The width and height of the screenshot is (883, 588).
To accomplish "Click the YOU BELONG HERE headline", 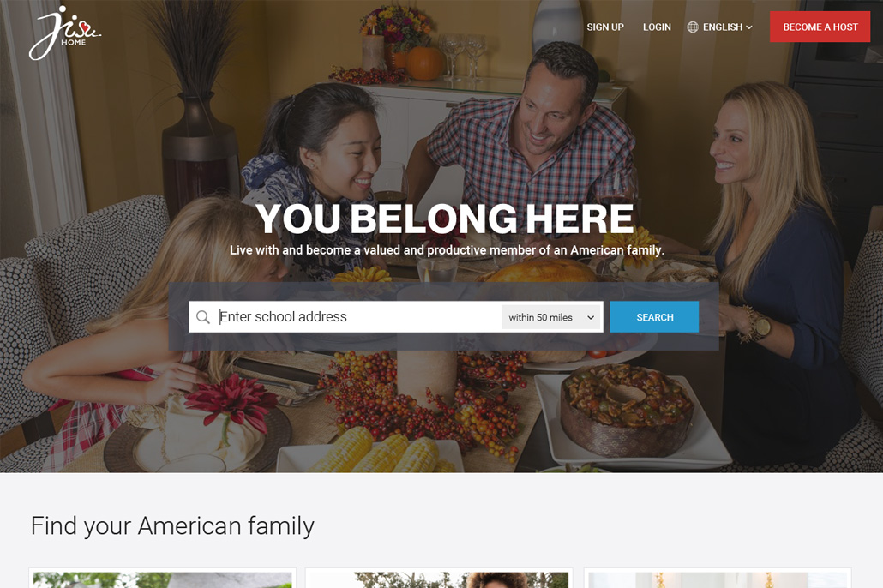I will 445,219.
